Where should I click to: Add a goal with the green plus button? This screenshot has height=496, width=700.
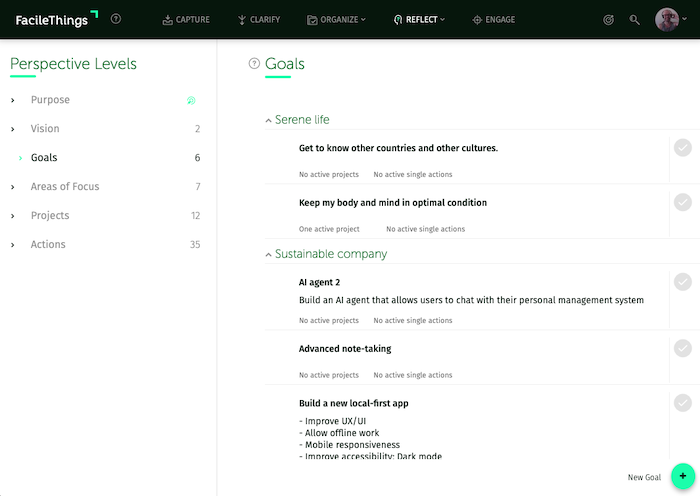click(x=683, y=476)
